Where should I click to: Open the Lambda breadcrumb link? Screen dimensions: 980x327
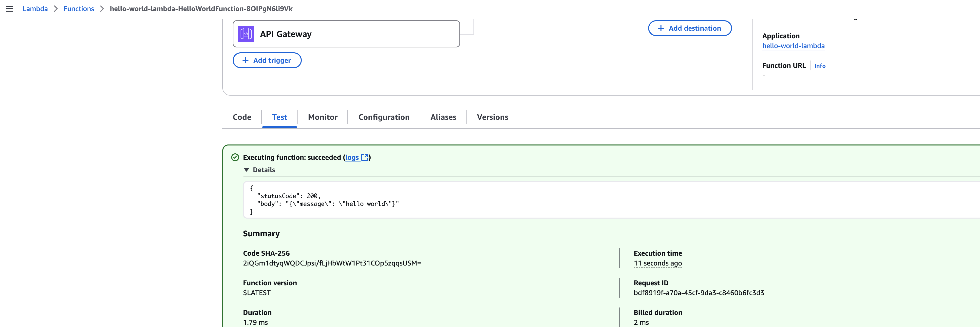coord(35,9)
